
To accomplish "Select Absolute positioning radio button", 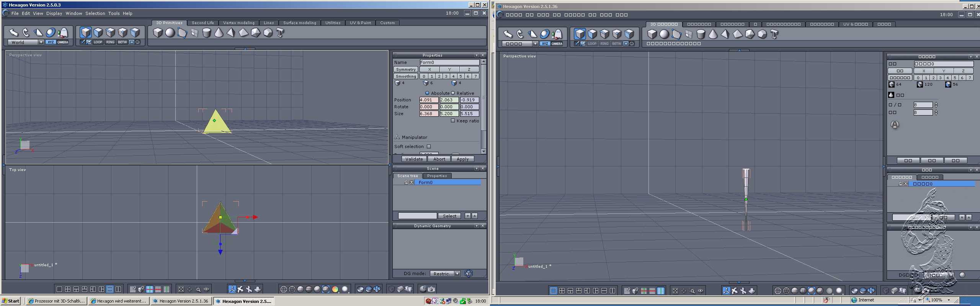I will [x=427, y=93].
